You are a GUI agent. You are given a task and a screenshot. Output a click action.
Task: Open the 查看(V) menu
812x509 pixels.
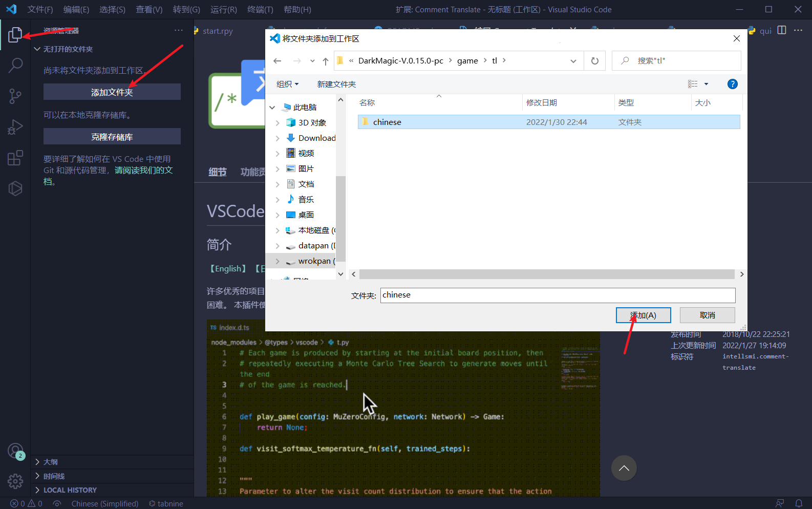pyautogui.click(x=149, y=9)
